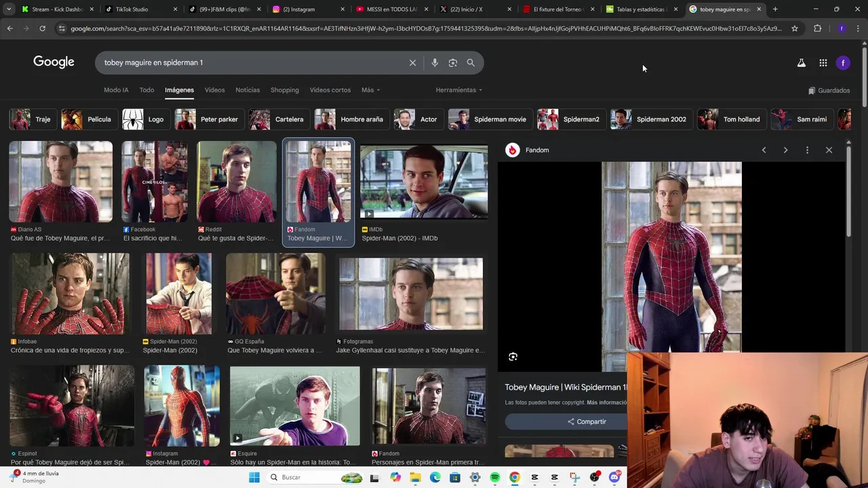This screenshot has height=488, width=868.
Task: Search inside image with Lens overlay icon
Action: point(513,357)
